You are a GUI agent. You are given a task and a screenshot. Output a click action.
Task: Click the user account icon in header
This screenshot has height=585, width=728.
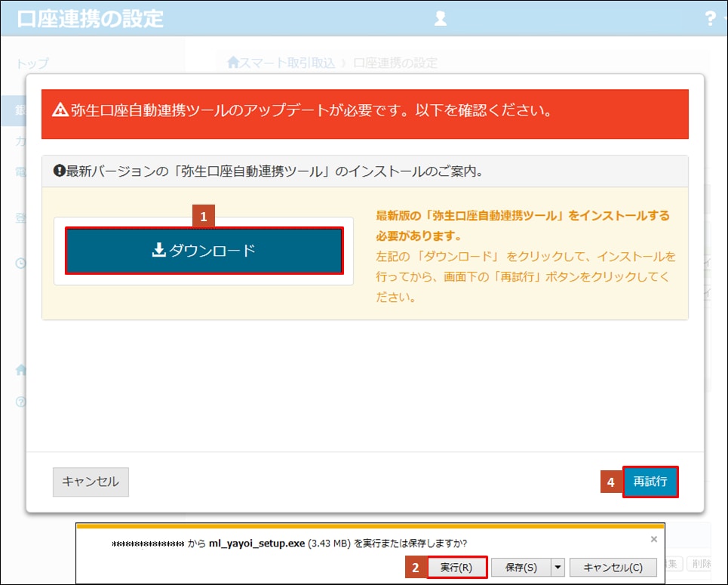440,19
